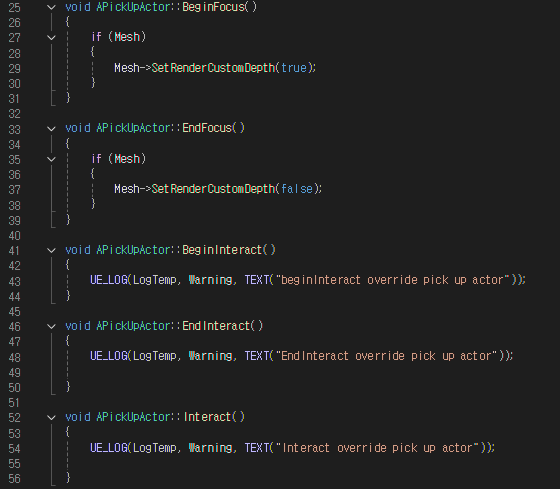
Task: Collapse the EndInteract function fold chevron
Action: coord(51,326)
